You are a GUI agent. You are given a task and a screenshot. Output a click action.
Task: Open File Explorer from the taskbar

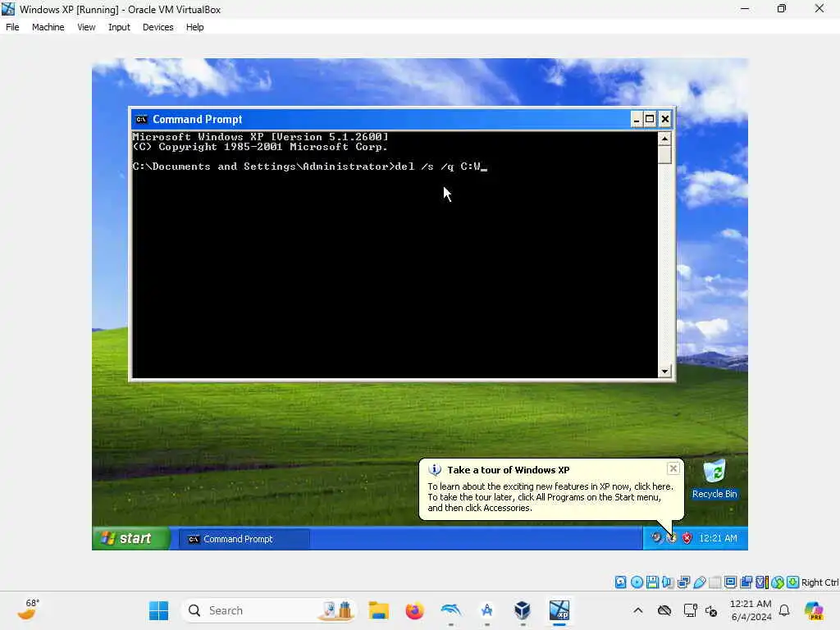coord(378,610)
